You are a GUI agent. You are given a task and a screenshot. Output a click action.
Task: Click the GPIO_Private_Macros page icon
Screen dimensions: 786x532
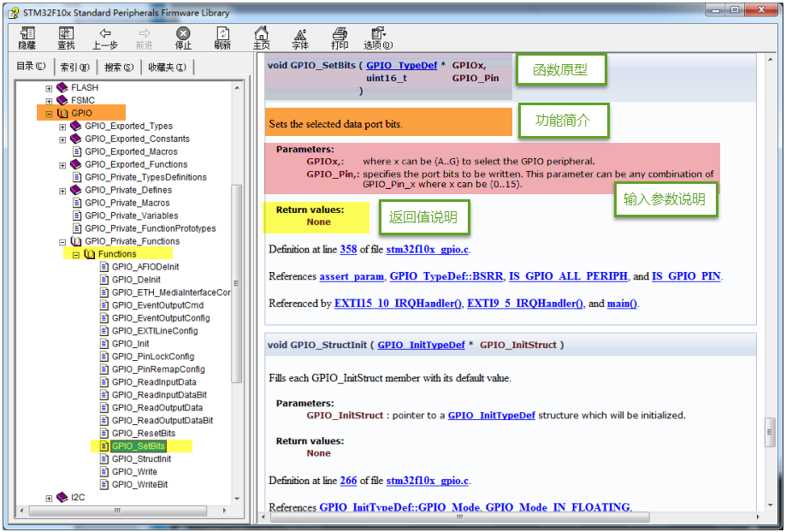click(x=77, y=203)
